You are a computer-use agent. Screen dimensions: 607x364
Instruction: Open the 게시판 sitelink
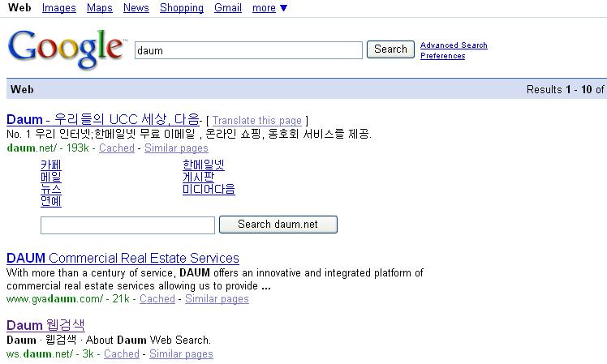tap(198, 177)
